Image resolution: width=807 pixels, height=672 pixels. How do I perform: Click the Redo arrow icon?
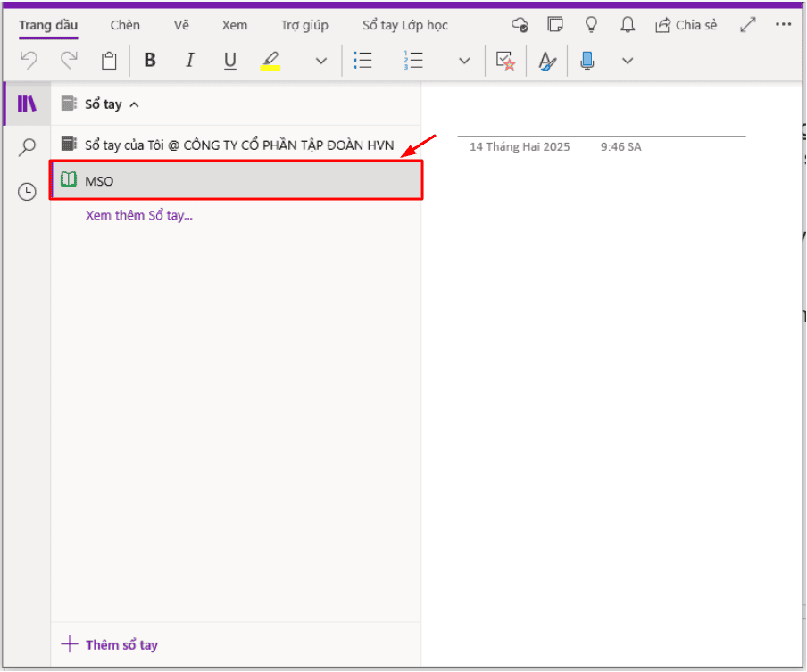pyautogui.click(x=69, y=61)
